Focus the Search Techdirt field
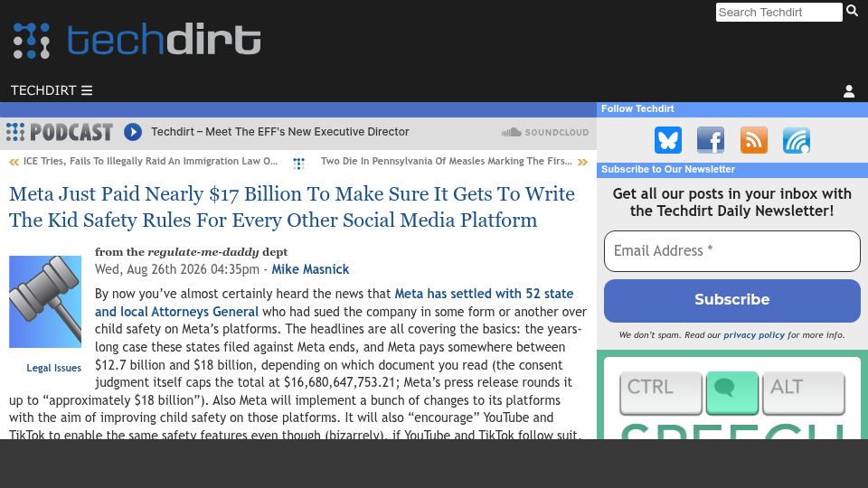 pos(778,12)
